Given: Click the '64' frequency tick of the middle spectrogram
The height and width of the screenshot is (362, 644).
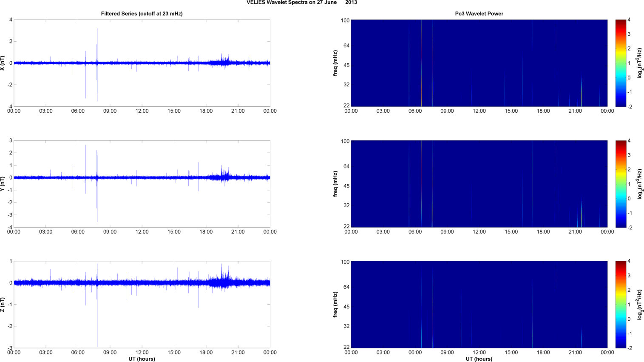Looking at the screenshot, I should tap(346, 166).
